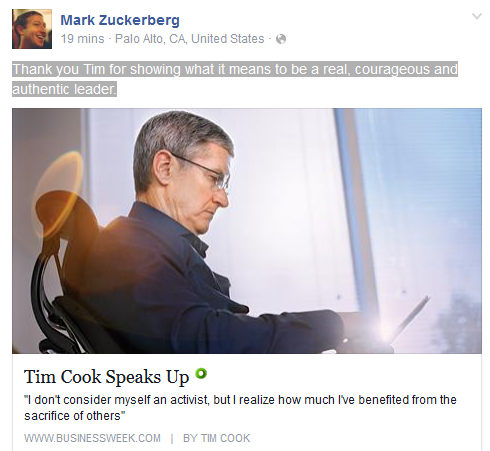The width and height of the screenshot is (490, 451).
Task: Click the green circle icon beside the headline
Action: (201, 374)
